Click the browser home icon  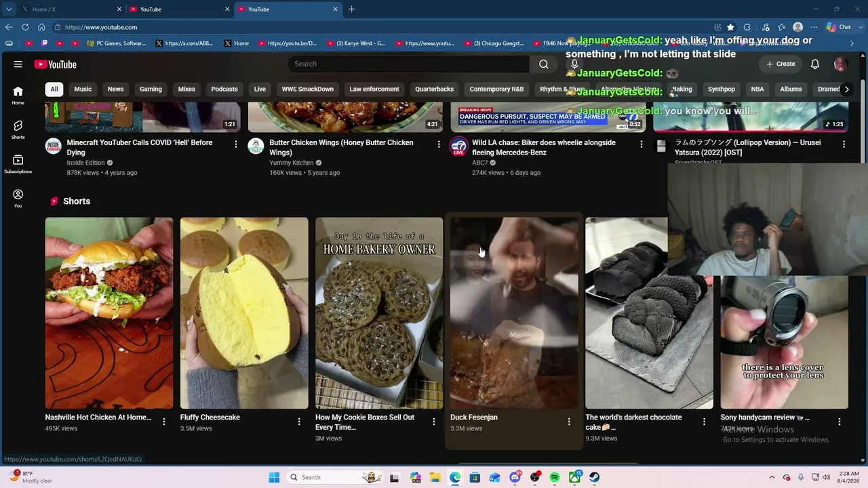click(41, 27)
